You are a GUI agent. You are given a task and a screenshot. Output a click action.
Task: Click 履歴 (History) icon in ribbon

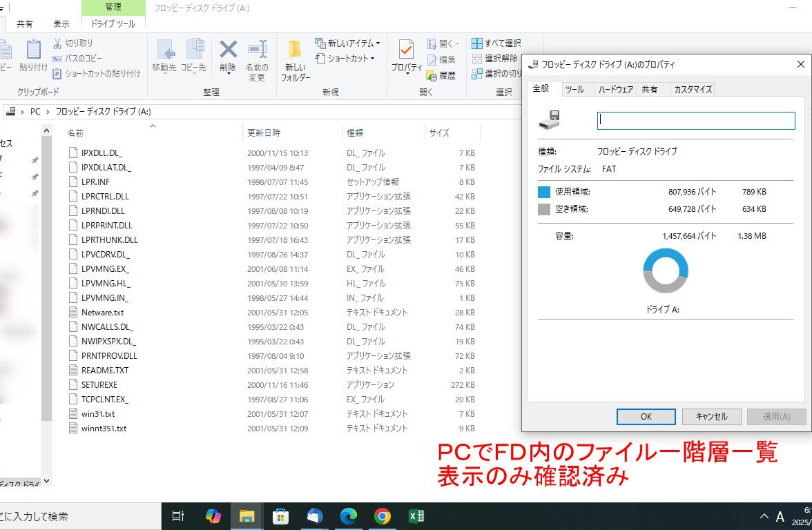[441, 75]
